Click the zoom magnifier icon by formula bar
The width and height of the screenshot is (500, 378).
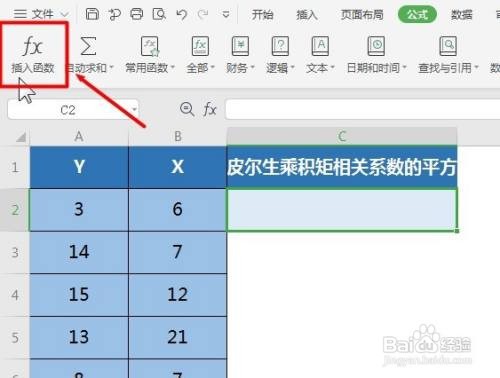(187, 109)
